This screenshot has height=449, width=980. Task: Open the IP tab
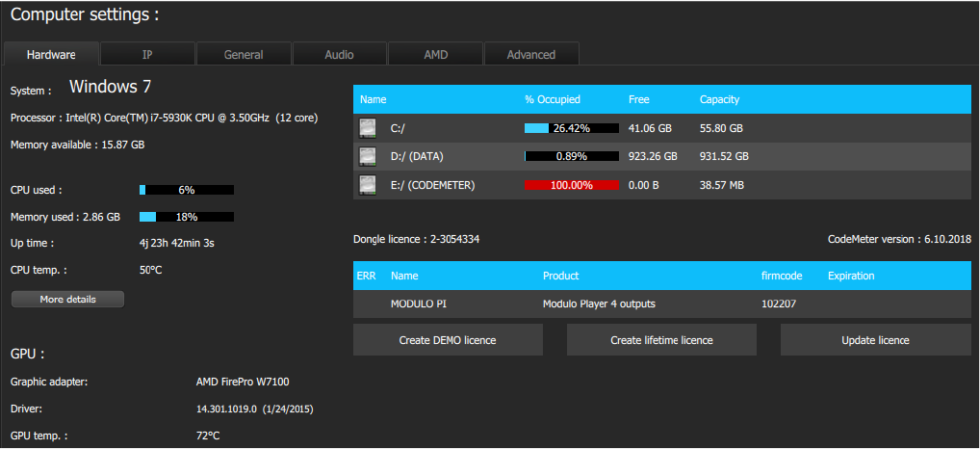pyautogui.click(x=147, y=54)
